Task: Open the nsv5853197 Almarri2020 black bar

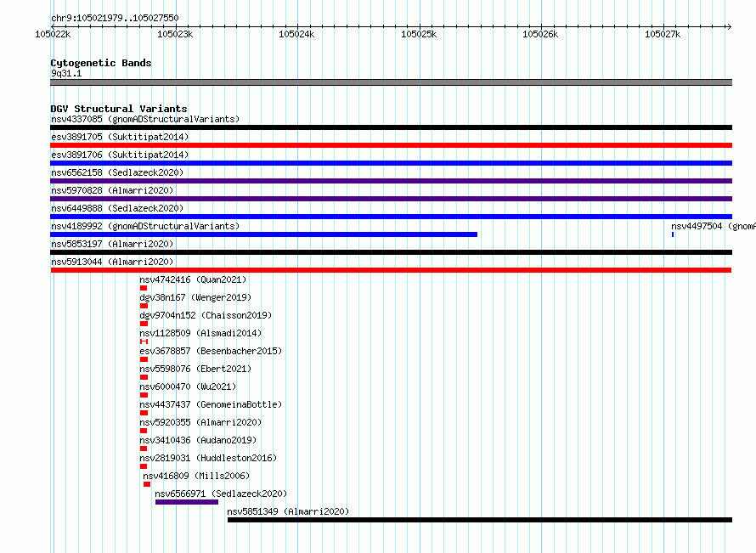Action: [391, 252]
